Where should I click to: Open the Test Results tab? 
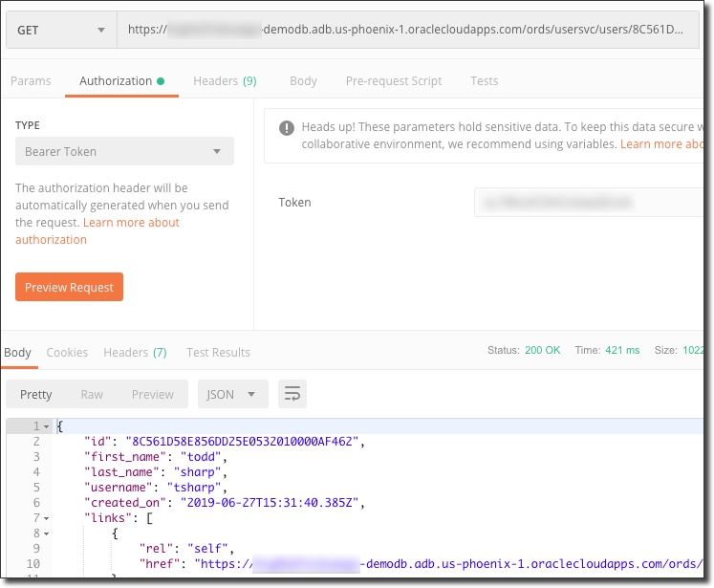coord(218,353)
